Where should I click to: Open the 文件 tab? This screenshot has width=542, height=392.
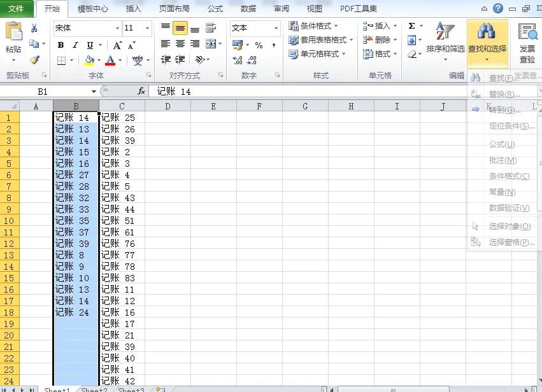[x=17, y=8]
